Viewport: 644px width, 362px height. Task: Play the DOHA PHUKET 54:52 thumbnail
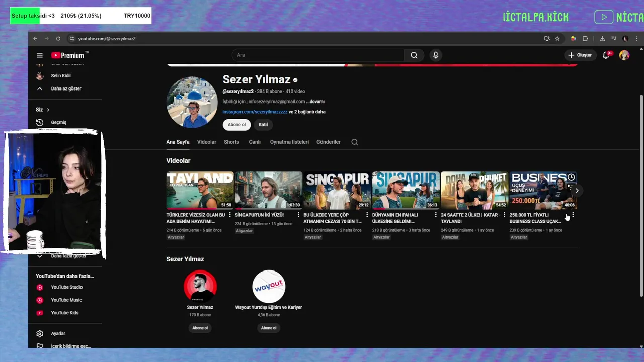coord(474,191)
